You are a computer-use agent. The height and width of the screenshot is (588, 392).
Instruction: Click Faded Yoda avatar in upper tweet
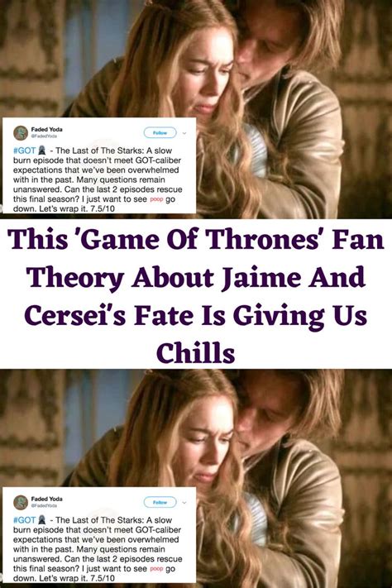click(x=21, y=133)
